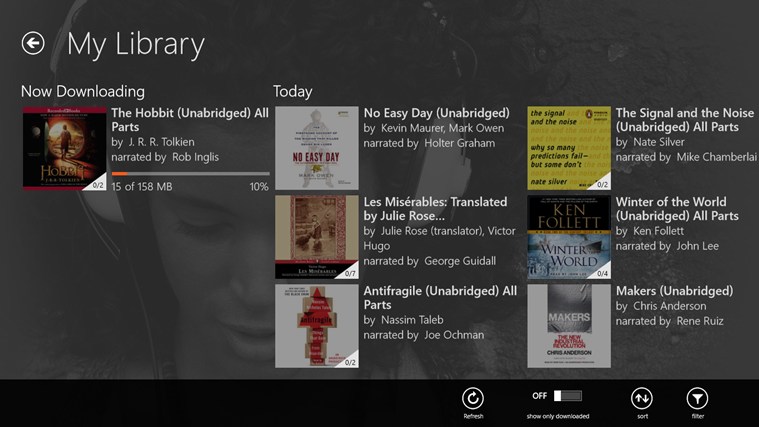Screen dimensions: 759x427
Task: Click Winter of the World title text
Action: coord(677,208)
